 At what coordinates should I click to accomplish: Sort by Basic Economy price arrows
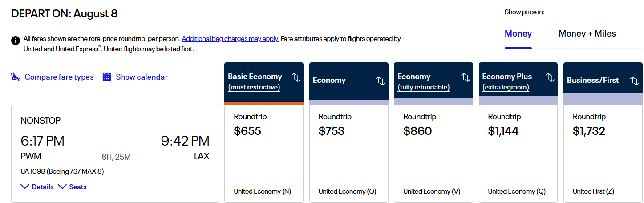[296, 77]
